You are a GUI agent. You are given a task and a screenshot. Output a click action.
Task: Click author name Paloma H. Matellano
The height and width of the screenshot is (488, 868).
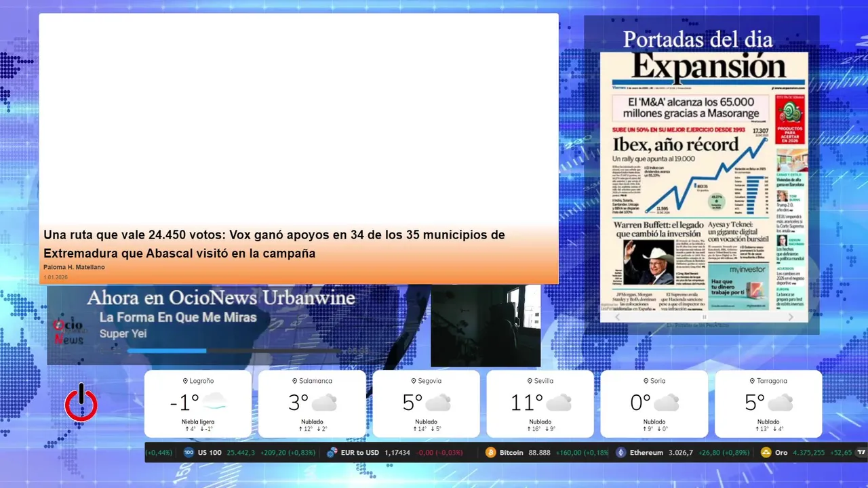74,267
